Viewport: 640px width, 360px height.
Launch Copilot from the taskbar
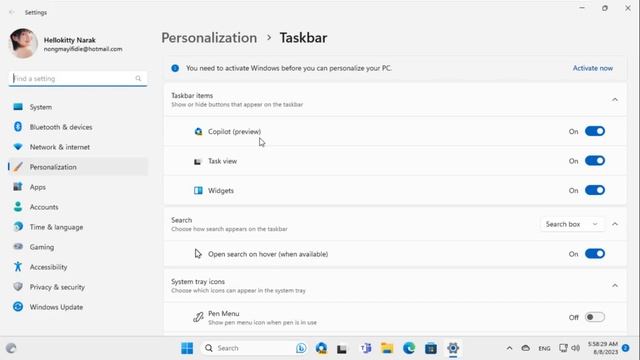click(321, 348)
